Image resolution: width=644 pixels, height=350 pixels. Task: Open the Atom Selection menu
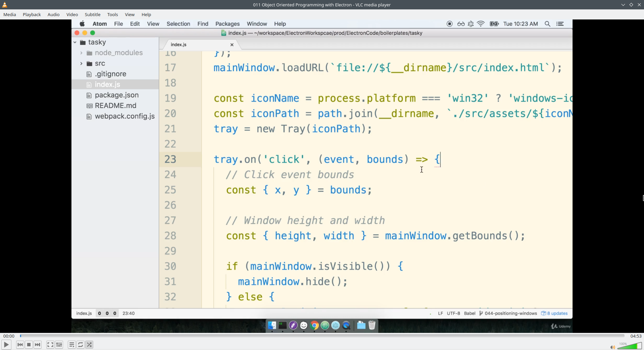tap(178, 24)
